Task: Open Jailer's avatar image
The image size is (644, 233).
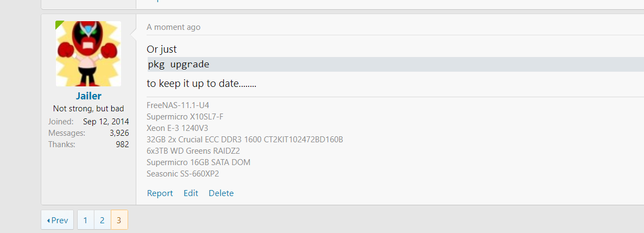Action: tap(89, 54)
